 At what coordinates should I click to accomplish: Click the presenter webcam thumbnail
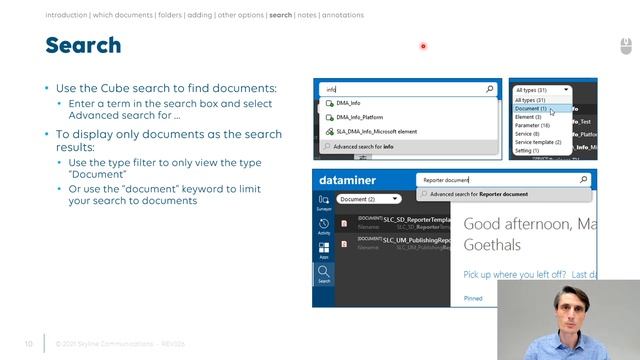(x=569, y=320)
